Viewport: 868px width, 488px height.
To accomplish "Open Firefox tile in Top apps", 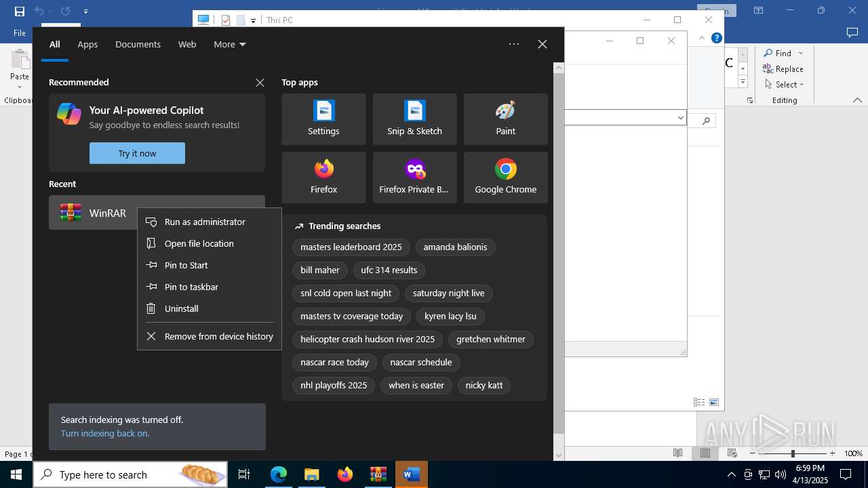I will tap(323, 178).
